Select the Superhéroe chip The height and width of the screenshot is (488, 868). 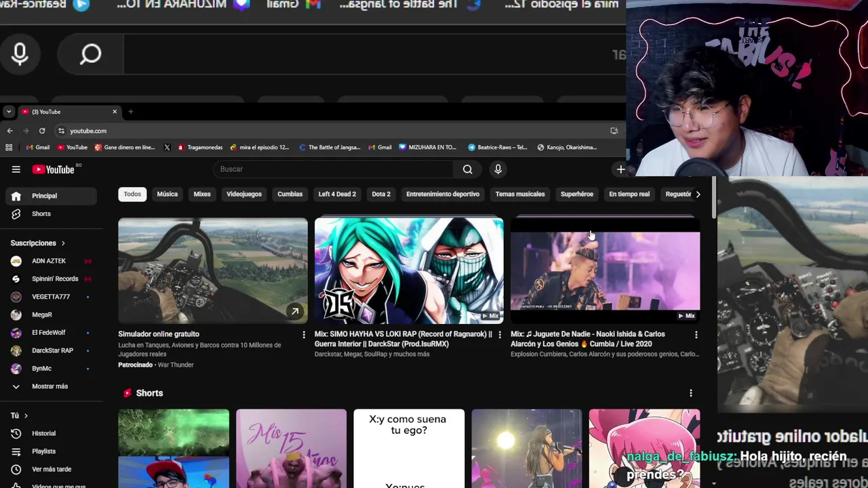(577, 195)
